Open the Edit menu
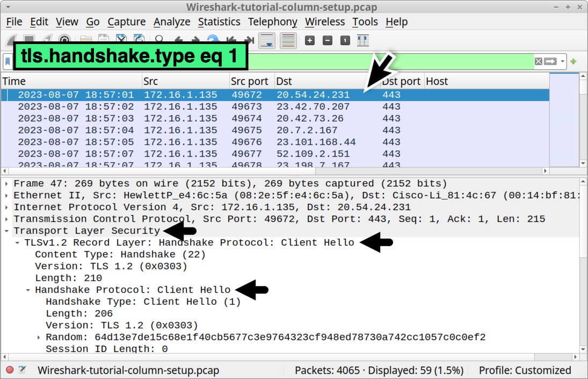Screen dimensions: 588x379 [39, 22]
